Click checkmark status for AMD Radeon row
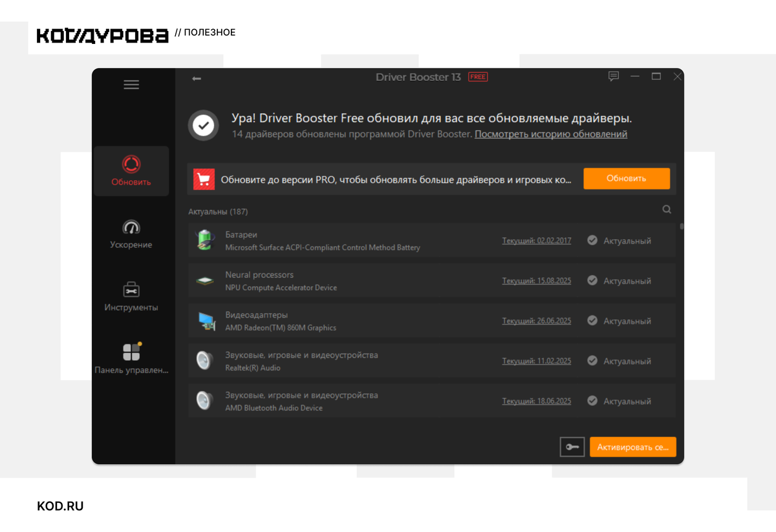The height and width of the screenshot is (532, 776). pyautogui.click(x=592, y=321)
